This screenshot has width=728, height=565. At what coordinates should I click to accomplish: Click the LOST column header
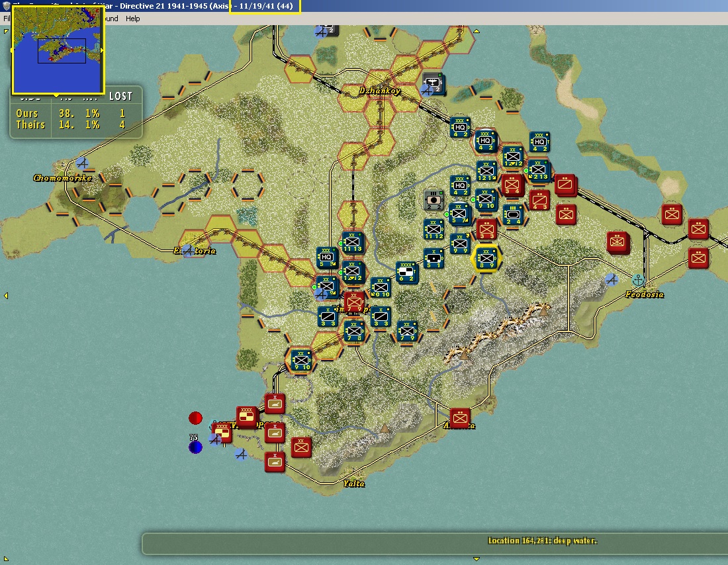120,96
